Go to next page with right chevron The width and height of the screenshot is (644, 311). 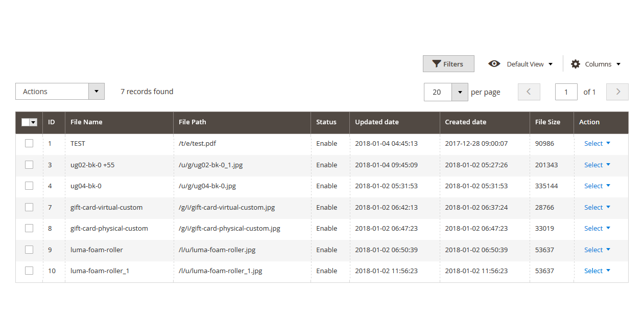click(617, 92)
